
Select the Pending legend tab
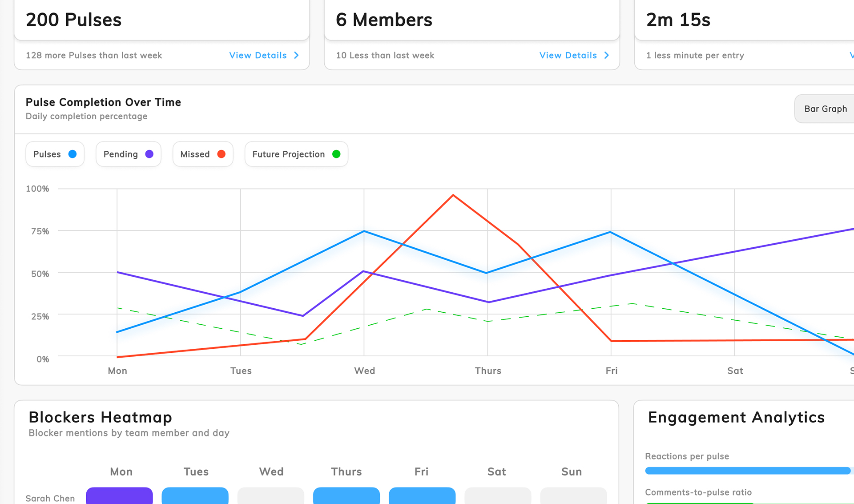(128, 154)
